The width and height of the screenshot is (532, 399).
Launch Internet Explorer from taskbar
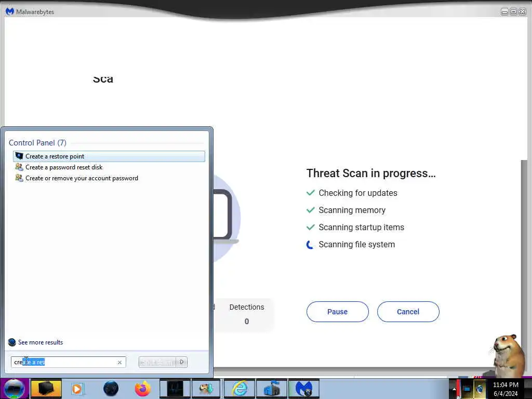[x=239, y=389]
